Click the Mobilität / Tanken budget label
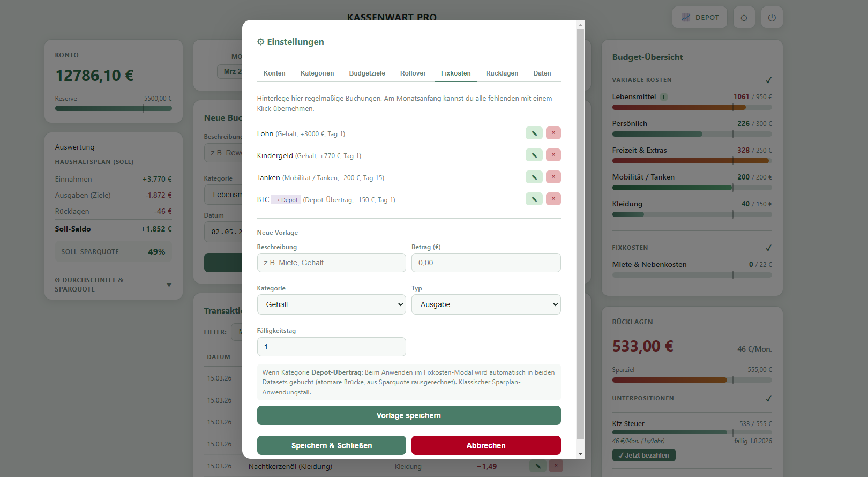Screen dimensions: 868x477 [643, 177]
